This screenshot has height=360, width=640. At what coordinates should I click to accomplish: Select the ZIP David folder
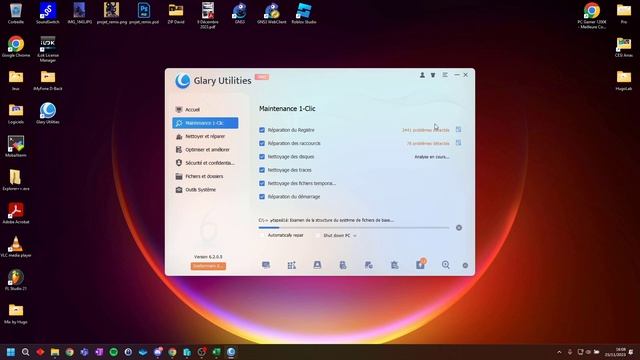point(176,13)
